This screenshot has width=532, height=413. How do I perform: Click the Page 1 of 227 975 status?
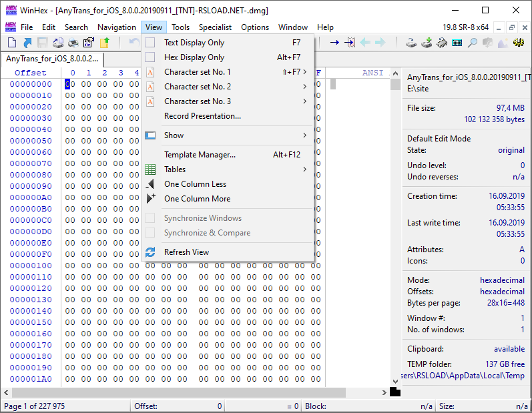tap(34, 406)
